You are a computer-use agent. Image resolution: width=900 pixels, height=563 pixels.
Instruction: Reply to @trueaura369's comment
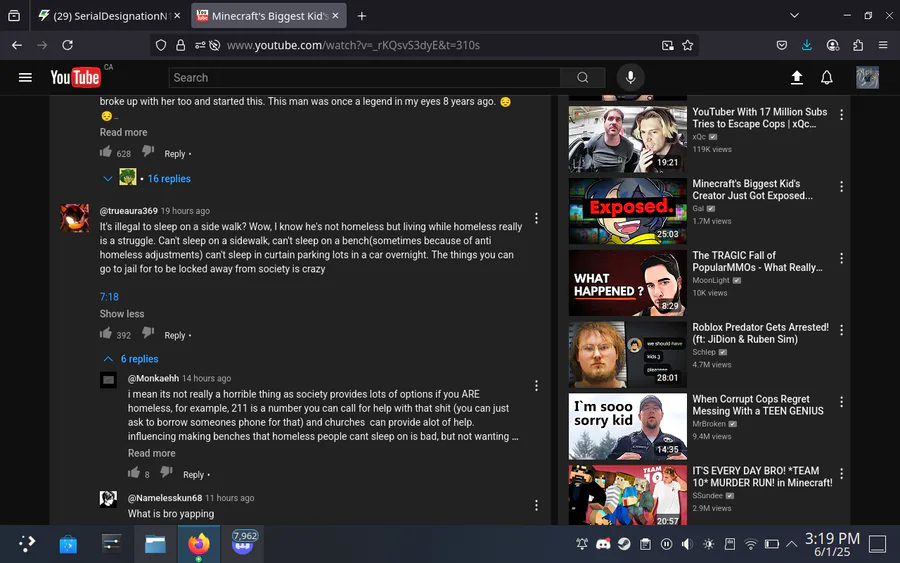coord(174,335)
